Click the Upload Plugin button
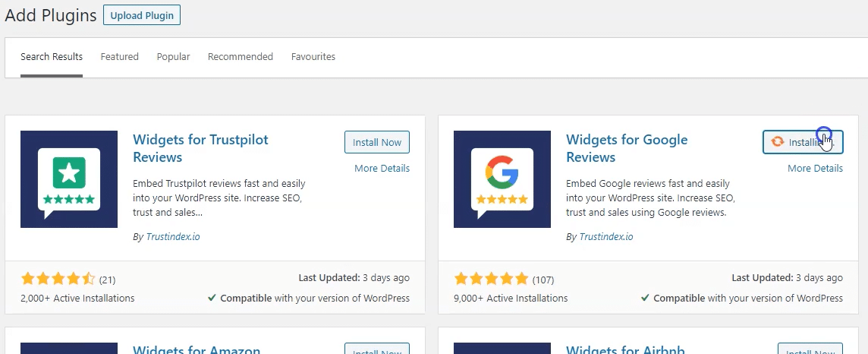 142,15
